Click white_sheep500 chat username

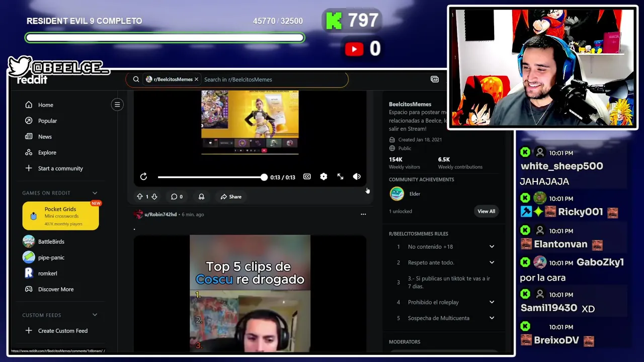561,166
